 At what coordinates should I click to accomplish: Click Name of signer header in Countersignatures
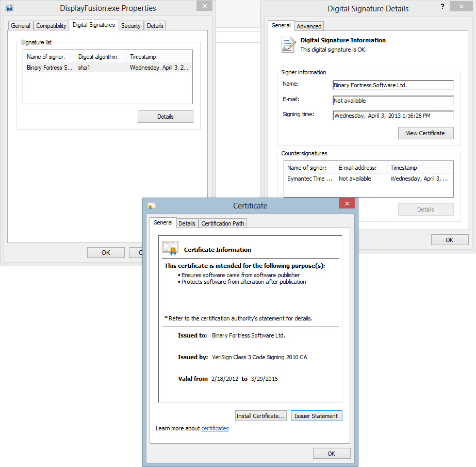310,168
